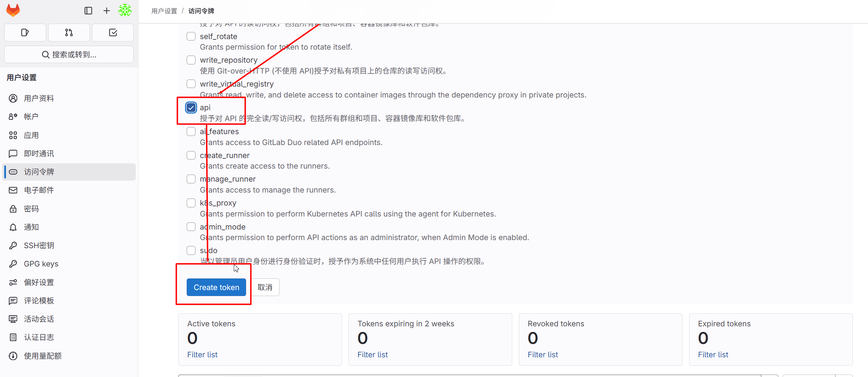Open merge requests icon

pyautogui.click(x=69, y=32)
